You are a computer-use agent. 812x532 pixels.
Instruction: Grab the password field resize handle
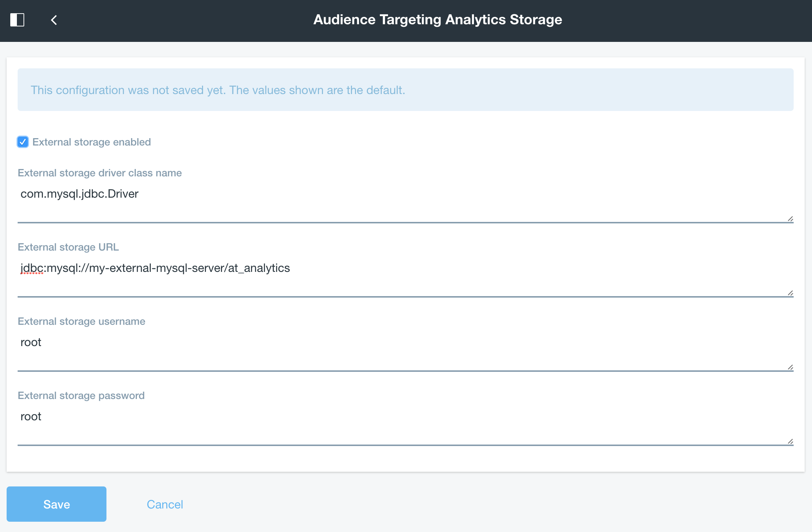790,442
